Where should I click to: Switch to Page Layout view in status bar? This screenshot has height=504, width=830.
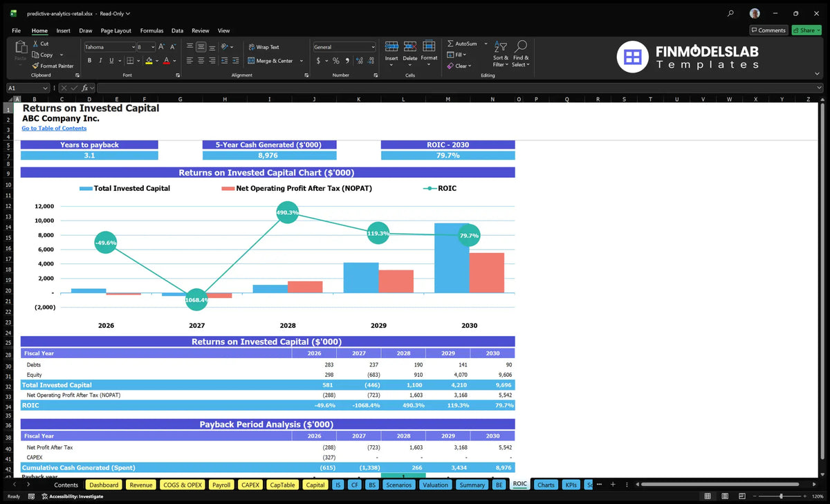click(724, 496)
